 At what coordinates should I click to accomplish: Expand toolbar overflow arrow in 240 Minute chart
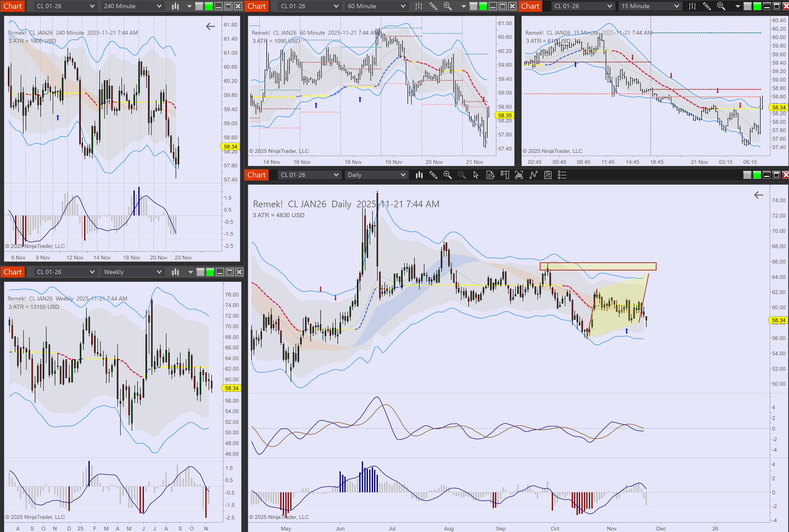click(189, 6)
